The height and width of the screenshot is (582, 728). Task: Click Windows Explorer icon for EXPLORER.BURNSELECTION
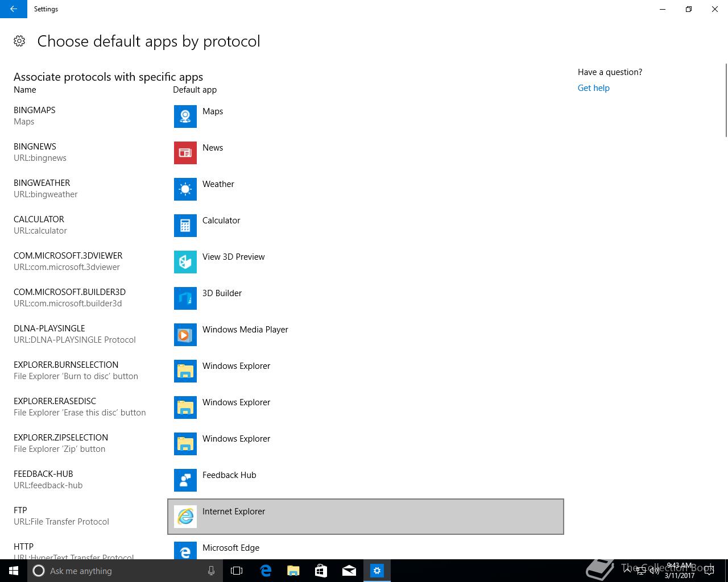click(185, 371)
